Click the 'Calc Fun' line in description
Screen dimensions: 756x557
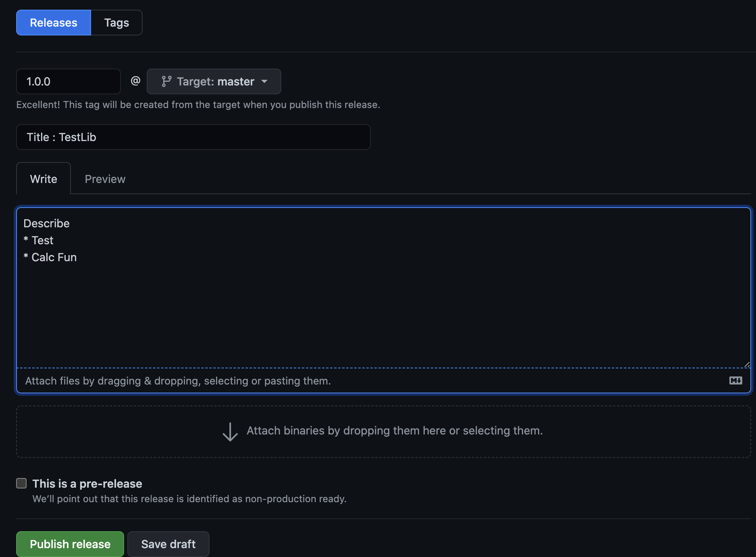(50, 257)
